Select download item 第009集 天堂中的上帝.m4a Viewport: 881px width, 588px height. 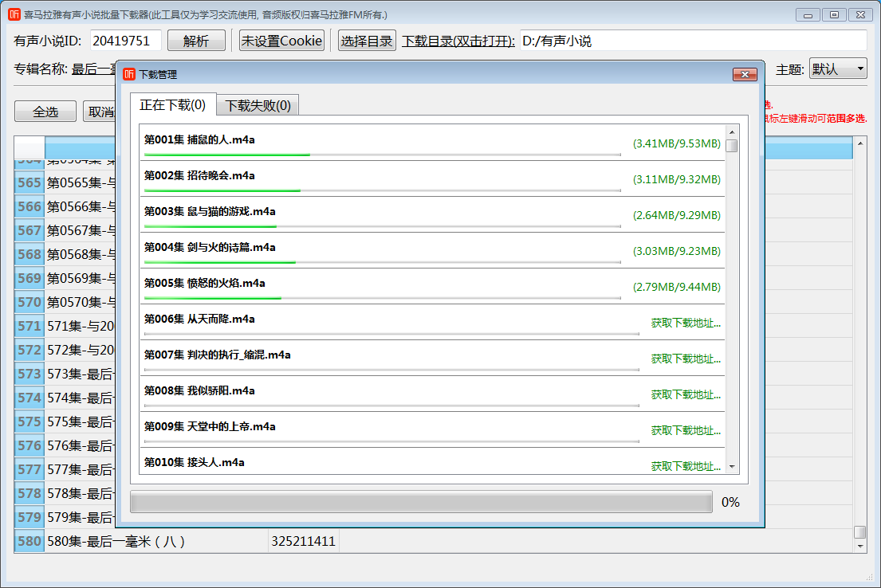(x=432, y=430)
